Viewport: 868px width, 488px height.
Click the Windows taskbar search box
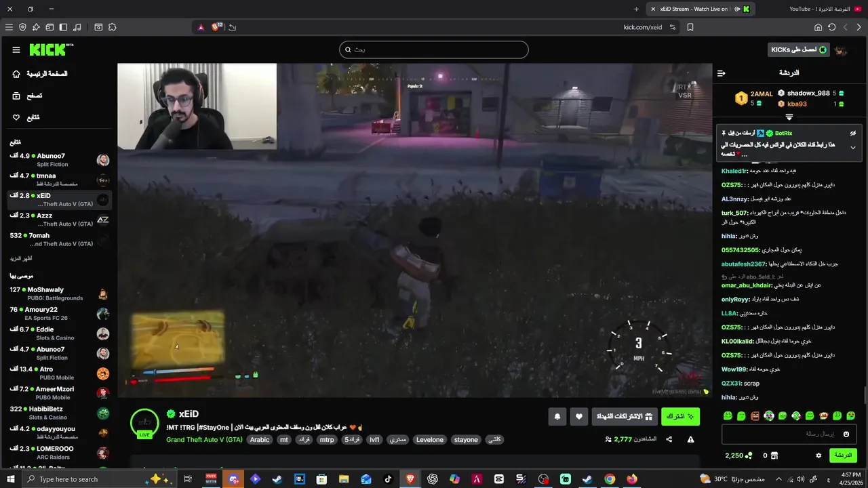pos(100,479)
